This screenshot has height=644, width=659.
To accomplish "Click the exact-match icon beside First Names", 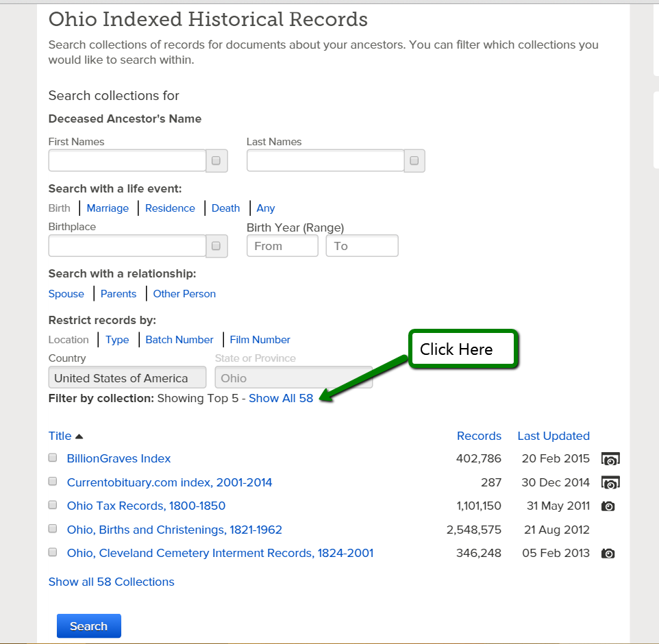I will pyautogui.click(x=215, y=160).
